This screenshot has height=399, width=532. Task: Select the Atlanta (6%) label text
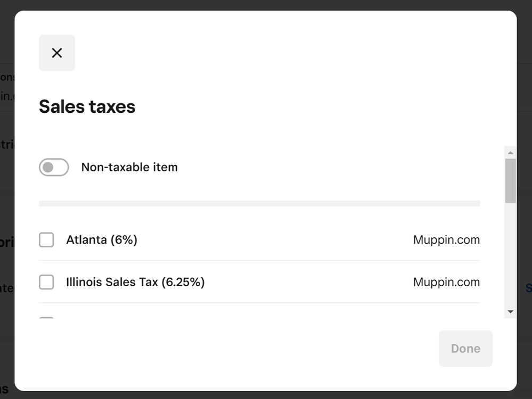click(102, 240)
